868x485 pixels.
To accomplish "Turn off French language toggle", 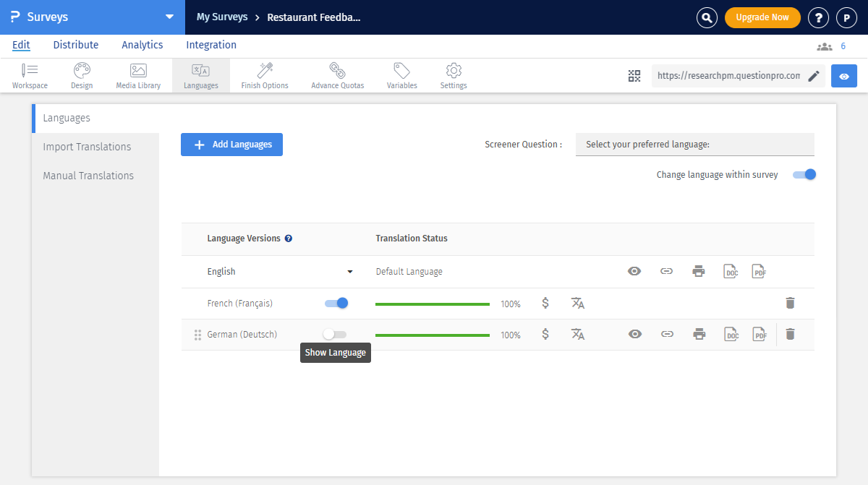I will coord(336,304).
